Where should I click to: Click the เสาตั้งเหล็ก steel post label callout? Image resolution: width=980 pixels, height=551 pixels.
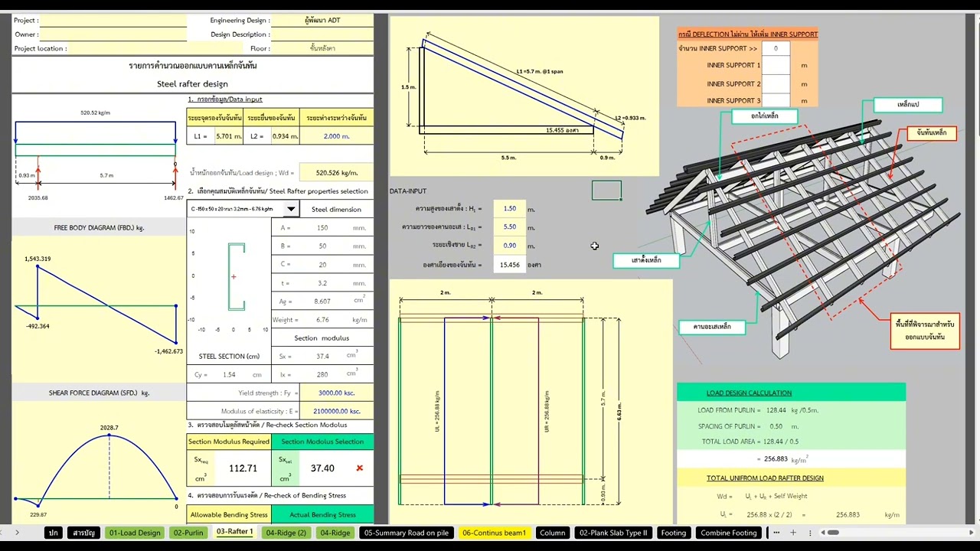coord(646,260)
